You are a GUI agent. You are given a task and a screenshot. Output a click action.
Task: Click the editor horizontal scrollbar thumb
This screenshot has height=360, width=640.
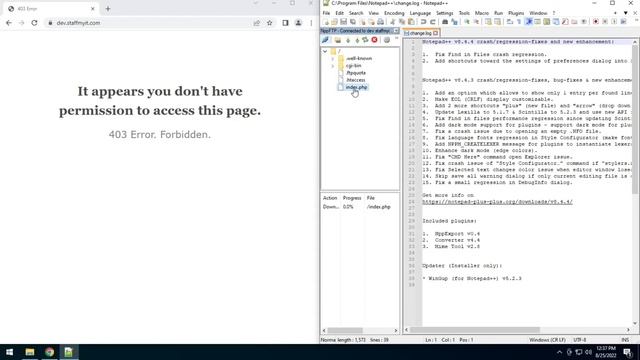coord(475,330)
